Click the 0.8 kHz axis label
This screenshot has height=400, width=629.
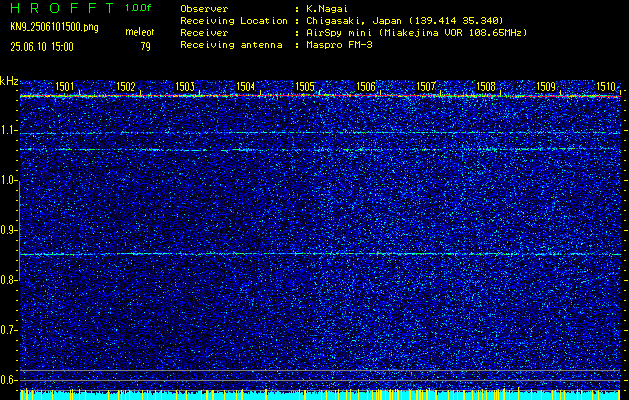(x=8, y=280)
